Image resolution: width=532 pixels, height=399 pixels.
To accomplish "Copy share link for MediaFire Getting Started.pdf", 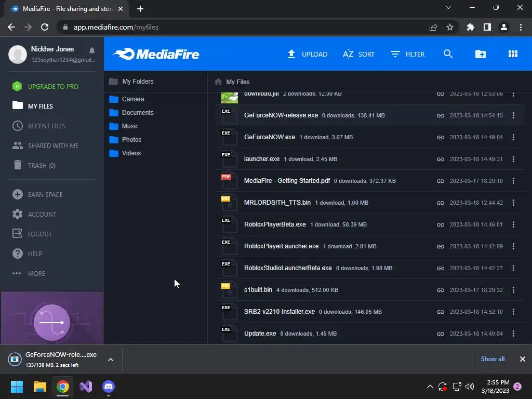I will pyautogui.click(x=441, y=181).
